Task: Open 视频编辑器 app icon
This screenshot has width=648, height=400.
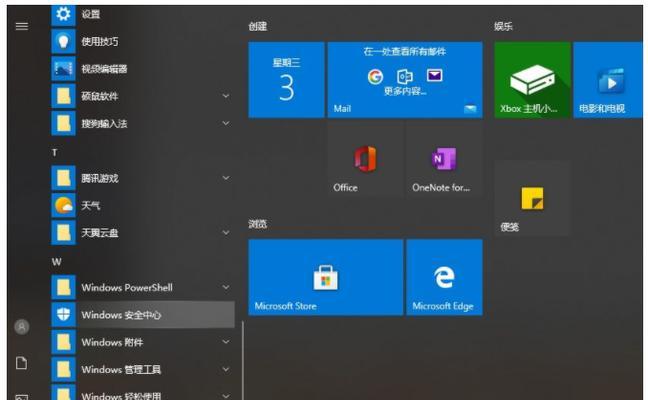Action: (63, 69)
